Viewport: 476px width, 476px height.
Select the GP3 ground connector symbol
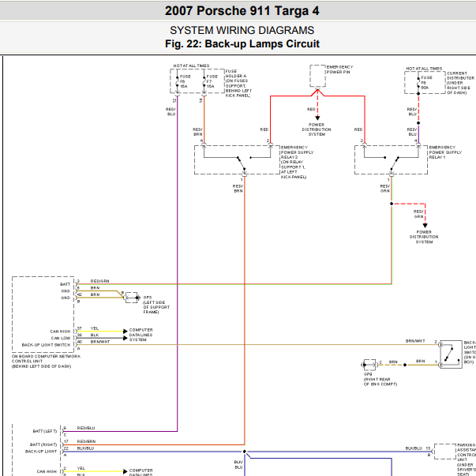(x=133, y=298)
